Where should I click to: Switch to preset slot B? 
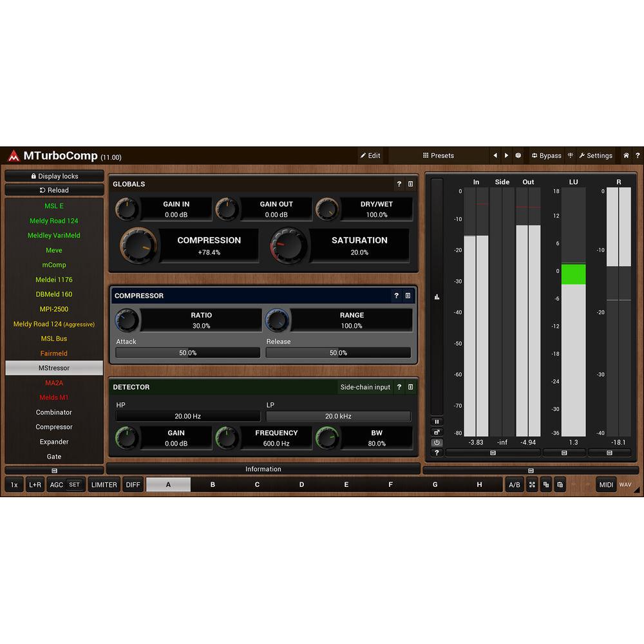pos(213,485)
